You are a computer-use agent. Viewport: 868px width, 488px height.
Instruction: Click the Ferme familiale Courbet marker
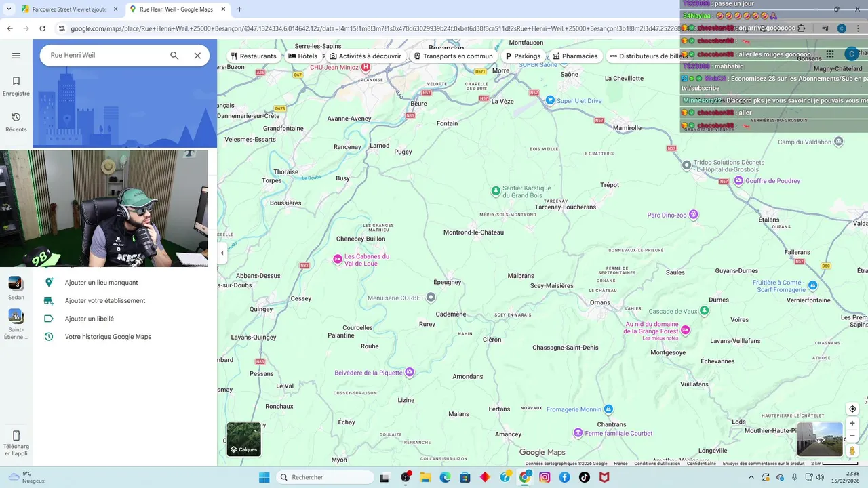click(x=578, y=433)
